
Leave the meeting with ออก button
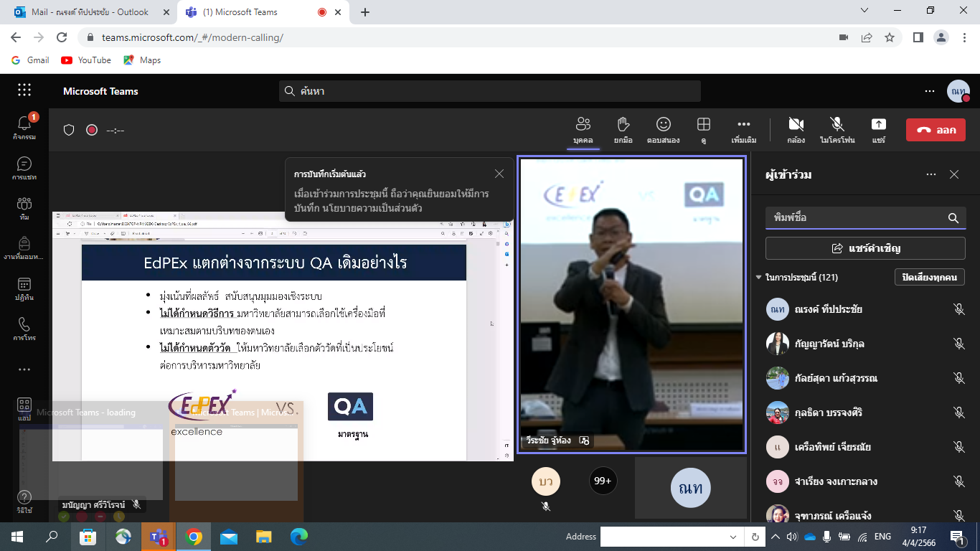coord(936,130)
